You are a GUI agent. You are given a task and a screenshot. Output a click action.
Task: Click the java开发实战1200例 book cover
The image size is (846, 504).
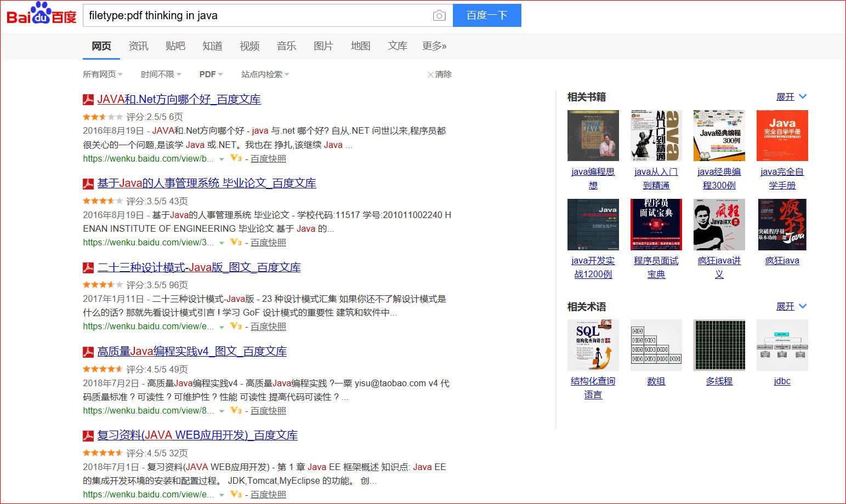point(593,225)
